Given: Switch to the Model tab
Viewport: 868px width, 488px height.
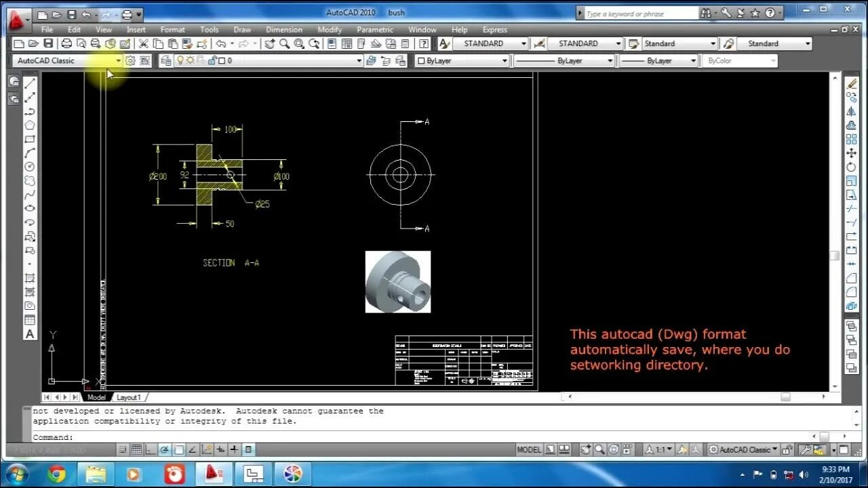Looking at the screenshot, I should (96, 397).
